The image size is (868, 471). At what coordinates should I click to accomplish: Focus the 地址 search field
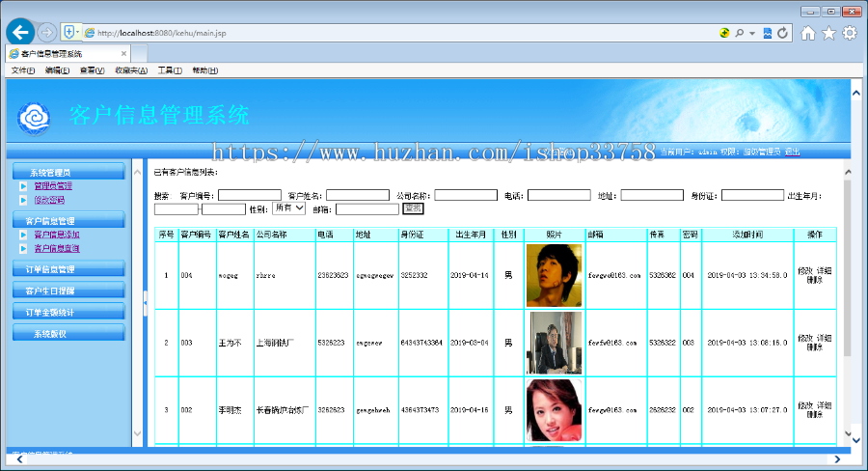[652, 195]
